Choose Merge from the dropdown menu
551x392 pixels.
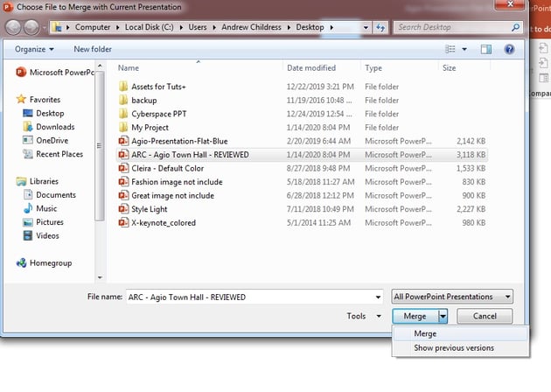click(x=426, y=333)
